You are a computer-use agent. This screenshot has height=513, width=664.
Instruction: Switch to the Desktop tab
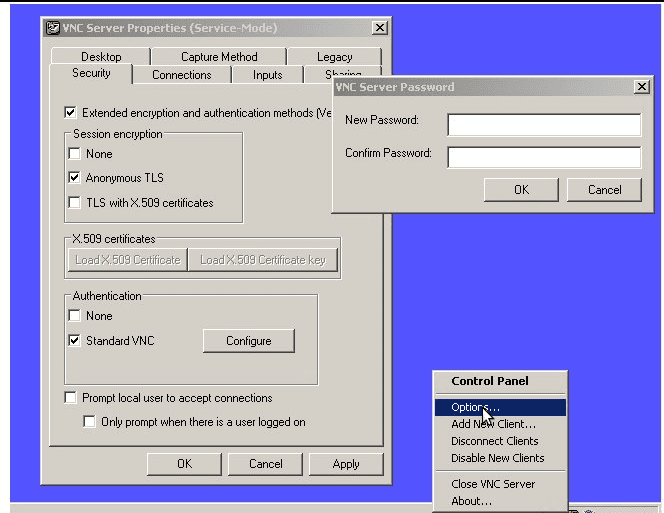click(x=101, y=56)
